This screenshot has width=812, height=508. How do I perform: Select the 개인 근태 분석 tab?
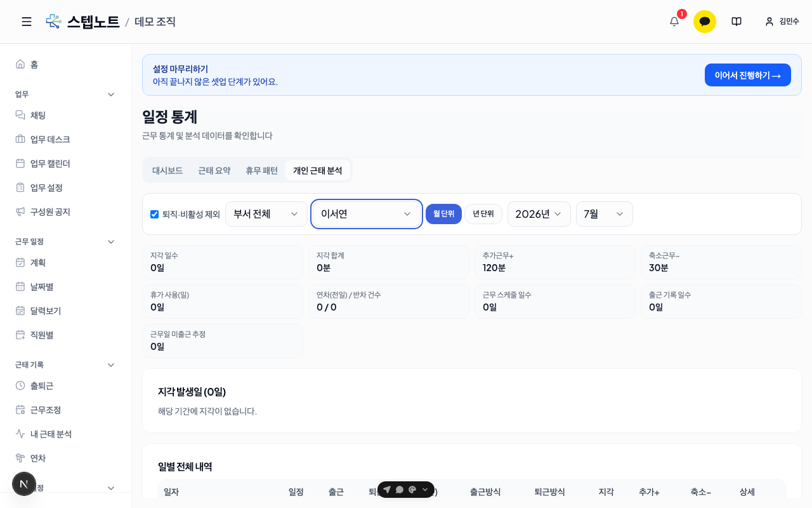317,170
